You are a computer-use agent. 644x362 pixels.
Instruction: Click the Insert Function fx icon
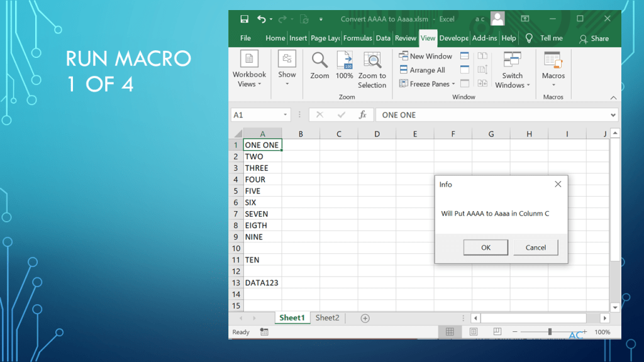362,115
